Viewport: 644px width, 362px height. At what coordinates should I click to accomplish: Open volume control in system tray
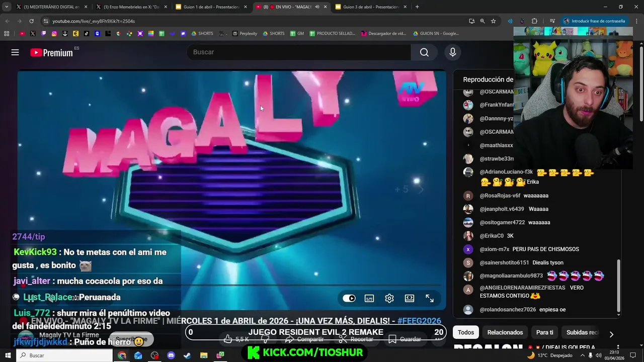(599, 355)
